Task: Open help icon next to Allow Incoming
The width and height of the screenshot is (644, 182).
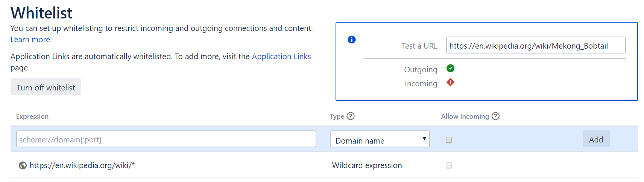Action: click(x=495, y=116)
